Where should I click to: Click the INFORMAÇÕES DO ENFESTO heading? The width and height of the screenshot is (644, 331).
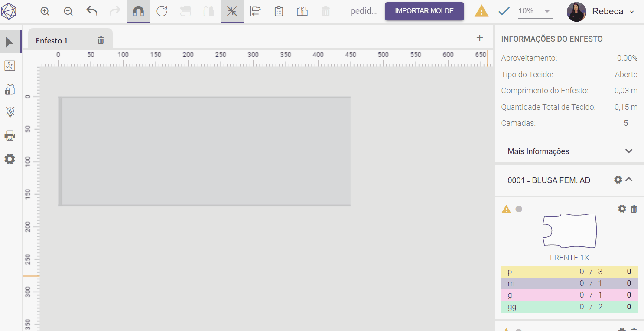(552, 39)
